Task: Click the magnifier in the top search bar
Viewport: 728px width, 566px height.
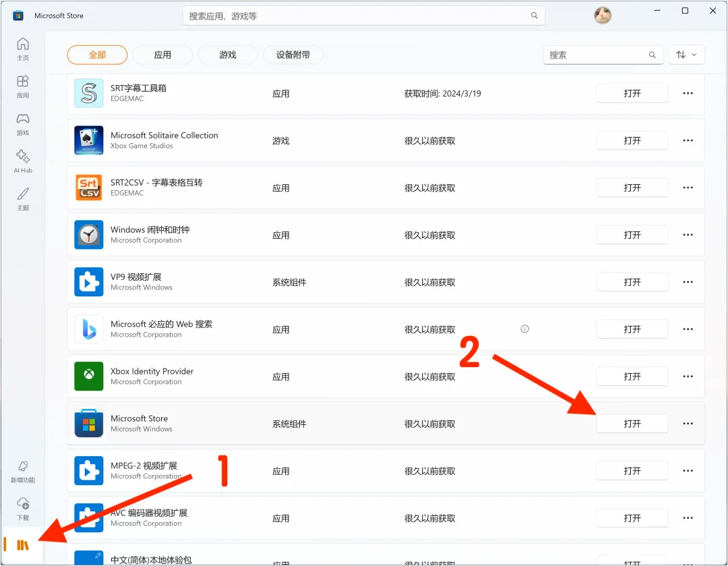Action: [535, 16]
